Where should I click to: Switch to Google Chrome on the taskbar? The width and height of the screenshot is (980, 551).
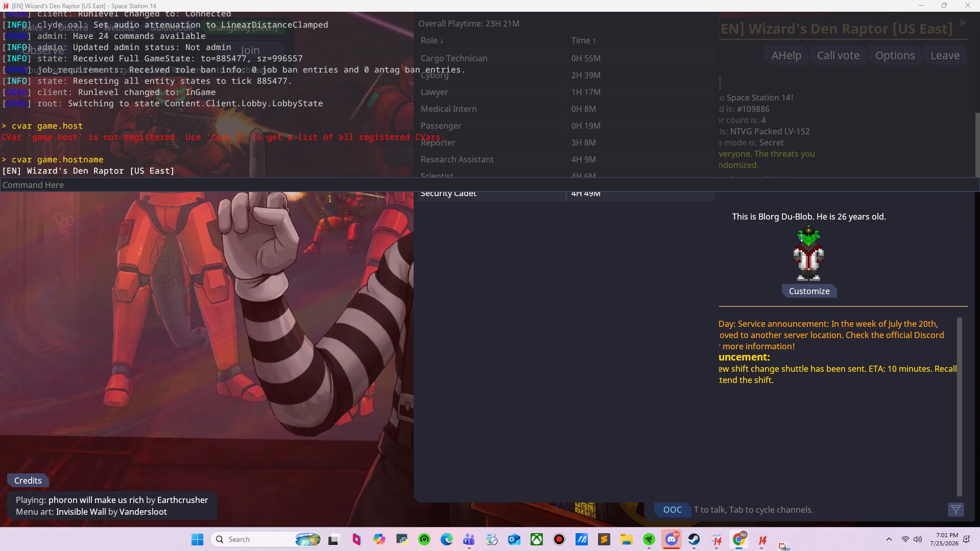click(x=739, y=539)
